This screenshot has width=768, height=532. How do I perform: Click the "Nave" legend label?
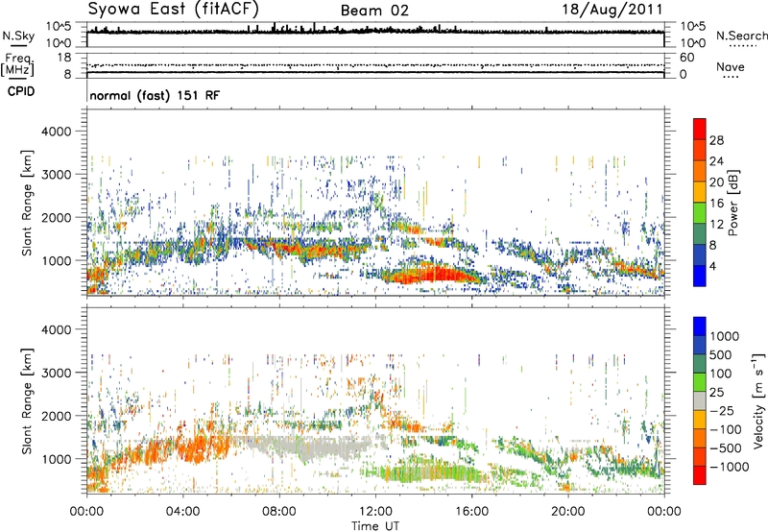pyautogui.click(x=730, y=66)
